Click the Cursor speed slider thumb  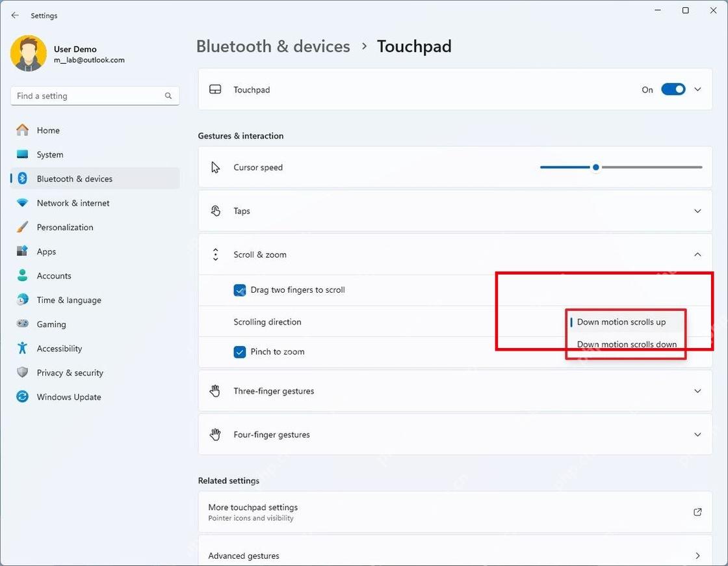(595, 167)
